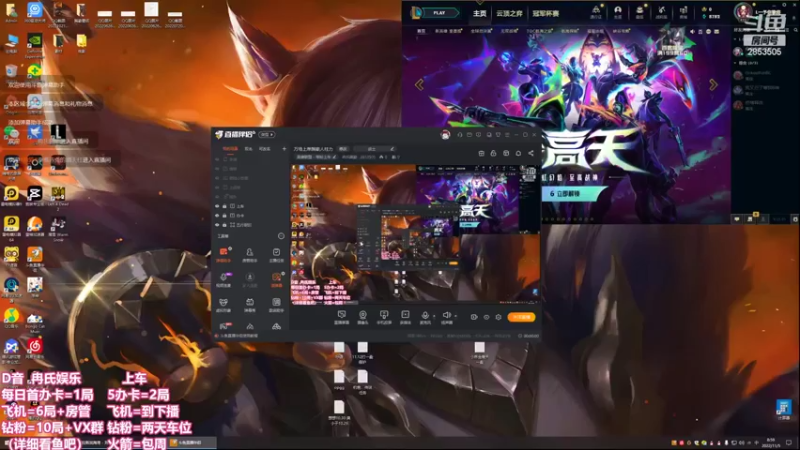Open the loot icon in League top bar

pyautogui.click(x=661, y=12)
